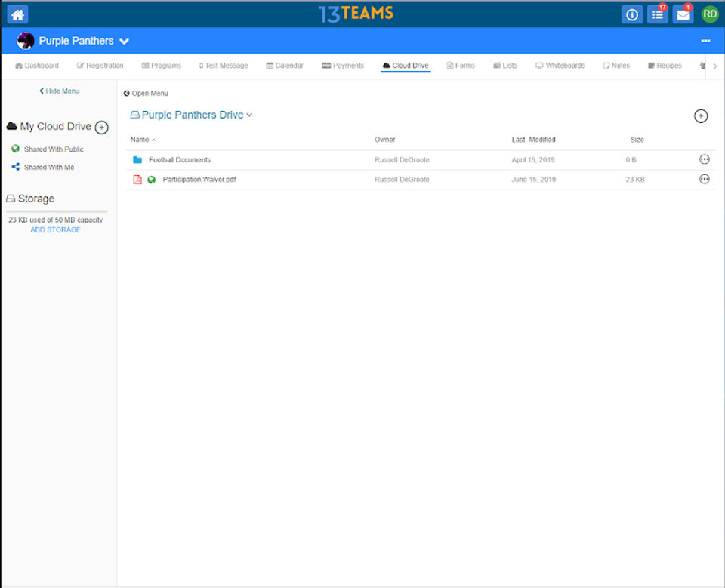The image size is (725, 588).
Task: Switch to the Registration tab
Action: click(x=100, y=66)
